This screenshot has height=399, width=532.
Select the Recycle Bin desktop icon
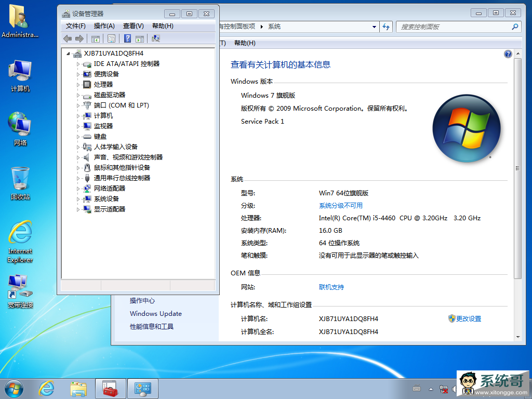tap(20, 183)
